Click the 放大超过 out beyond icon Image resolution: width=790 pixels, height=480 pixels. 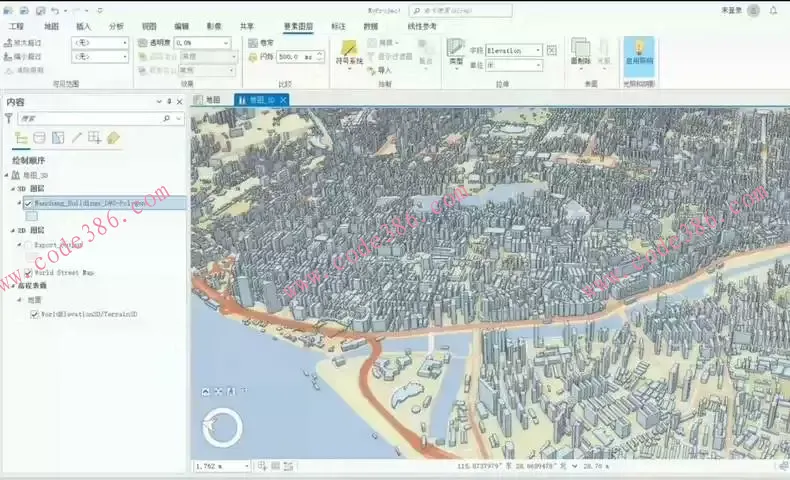pos(8,43)
